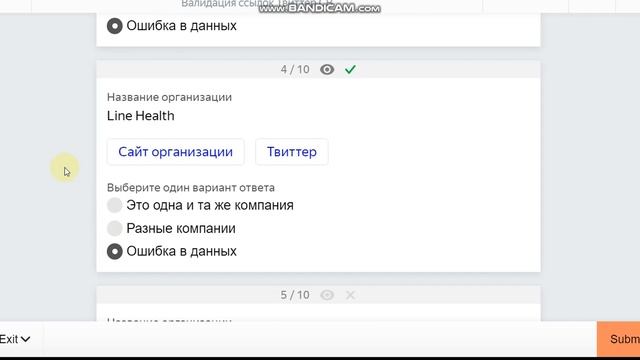Select 'Ошибка в данных' in task 4
The height and width of the screenshot is (360, 640).
pyautogui.click(x=115, y=251)
